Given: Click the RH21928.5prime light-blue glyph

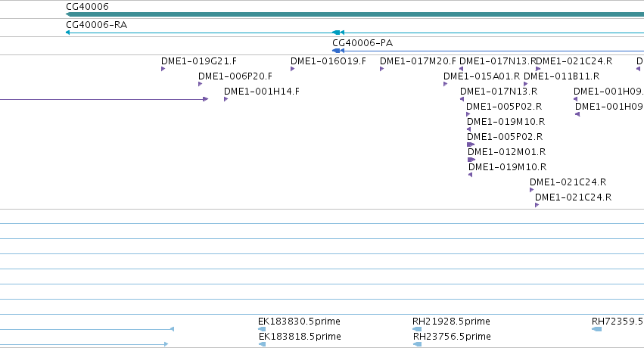Looking at the screenshot, I should pyautogui.click(x=417, y=329).
